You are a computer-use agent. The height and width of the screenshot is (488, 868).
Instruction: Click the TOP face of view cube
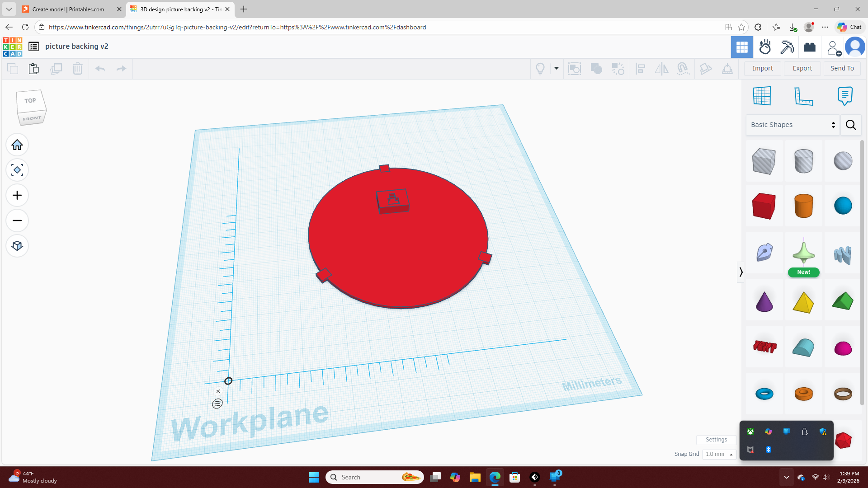coord(30,101)
